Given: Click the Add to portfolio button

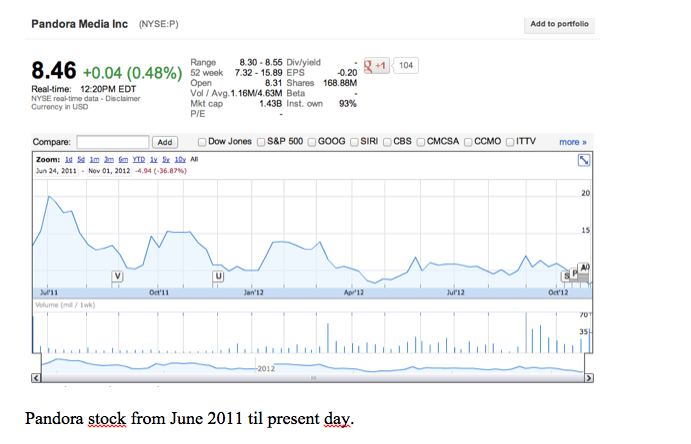Looking at the screenshot, I should coord(559,24).
